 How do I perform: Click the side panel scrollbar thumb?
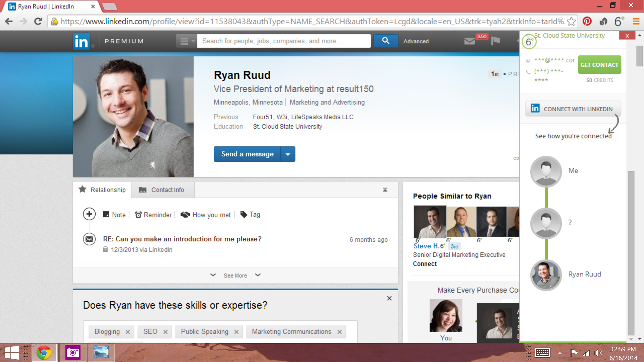coord(631,253)
